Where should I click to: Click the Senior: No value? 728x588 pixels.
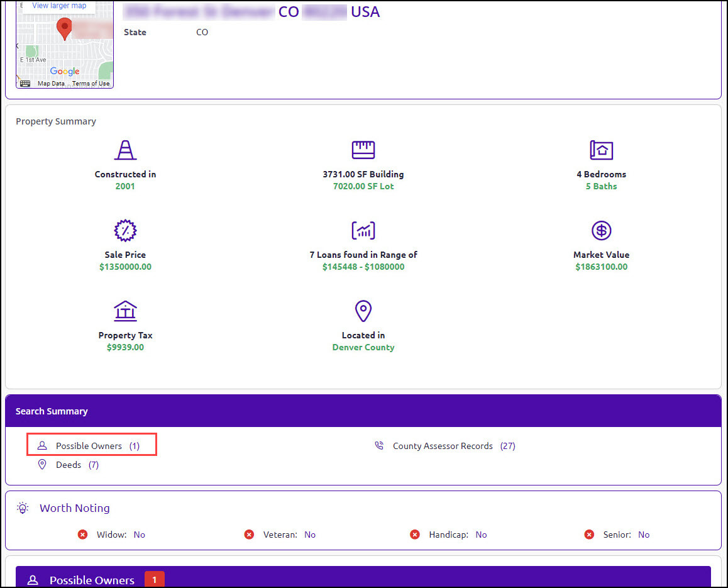click(644, 535)
